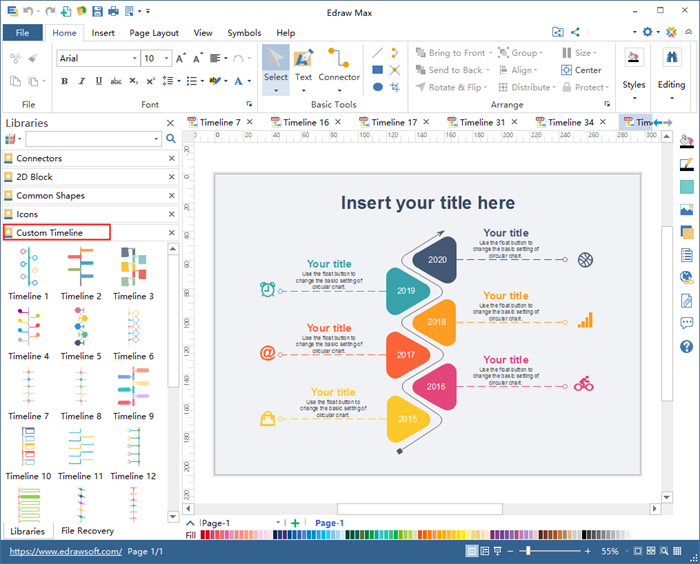Click the blue File button
The height and width of the screenshot is (564, 700).
[x=22, y=33]
